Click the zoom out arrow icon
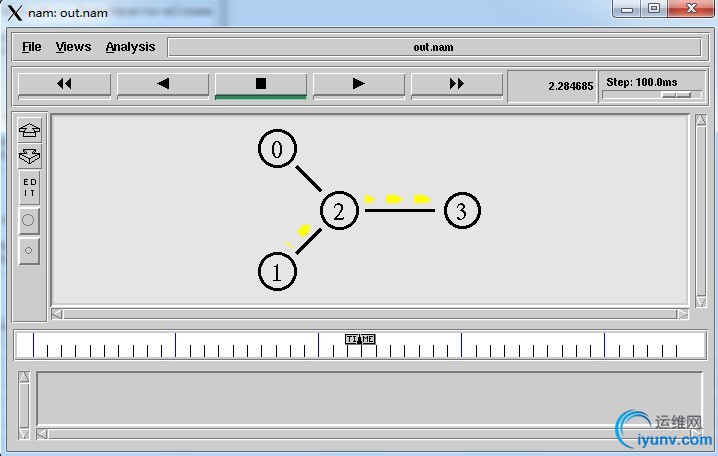Screen dimensions: 718x456 coord(29,156)
